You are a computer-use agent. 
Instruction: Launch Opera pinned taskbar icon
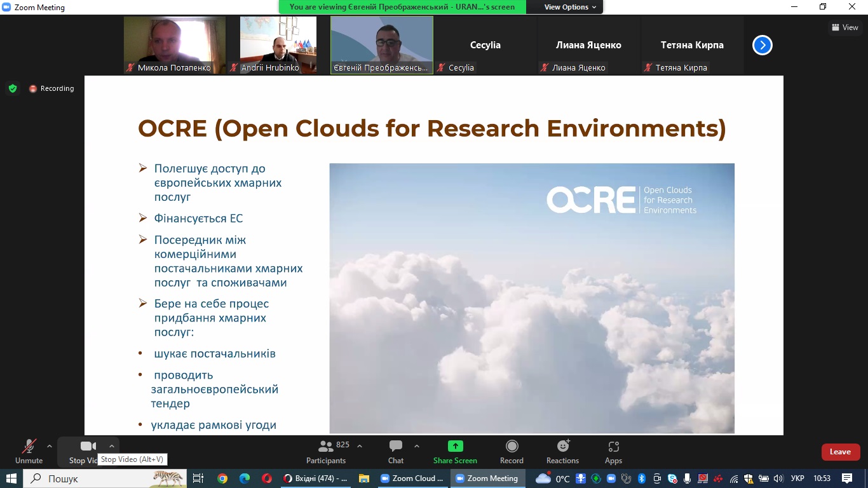pos(267,478)
